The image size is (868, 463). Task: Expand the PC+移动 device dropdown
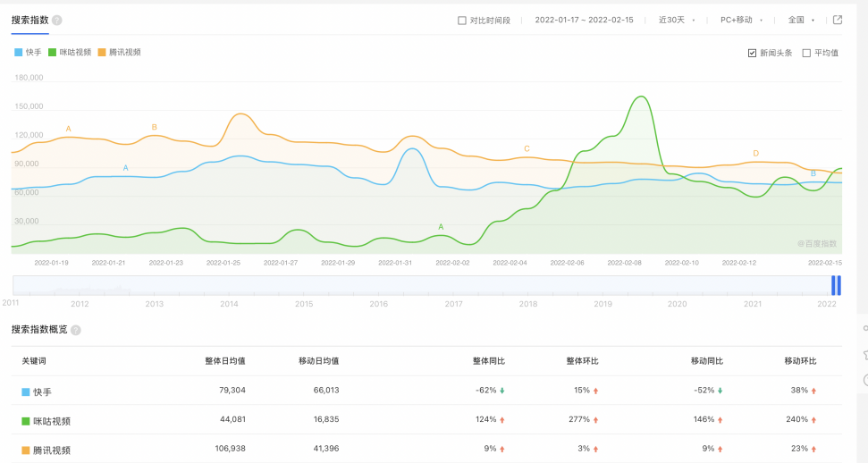coord(741,20)
